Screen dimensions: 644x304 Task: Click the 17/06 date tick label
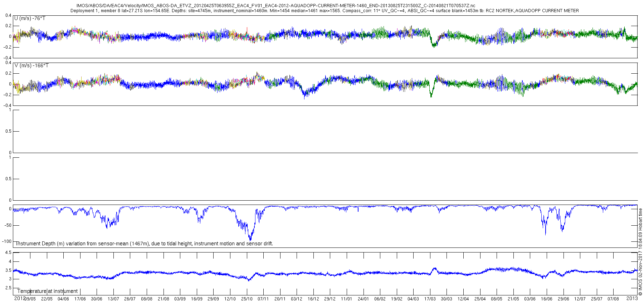tap(80, 299)
